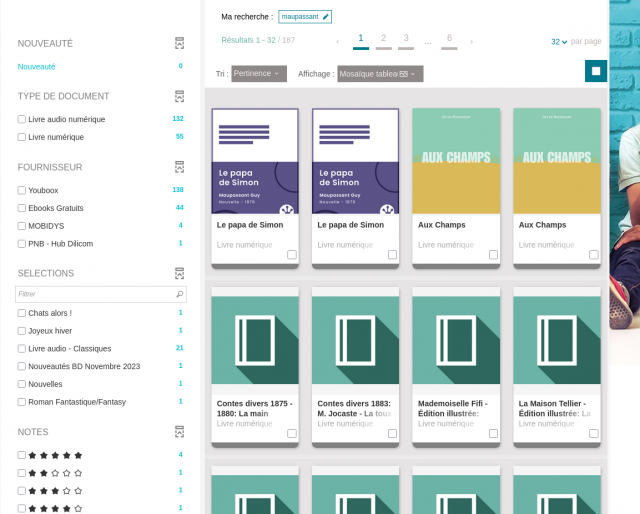This screenshot has width=640, height=514.
Task: Click the Filtrer selections input field
Action: pyautogui.click(x=101, y=294)
